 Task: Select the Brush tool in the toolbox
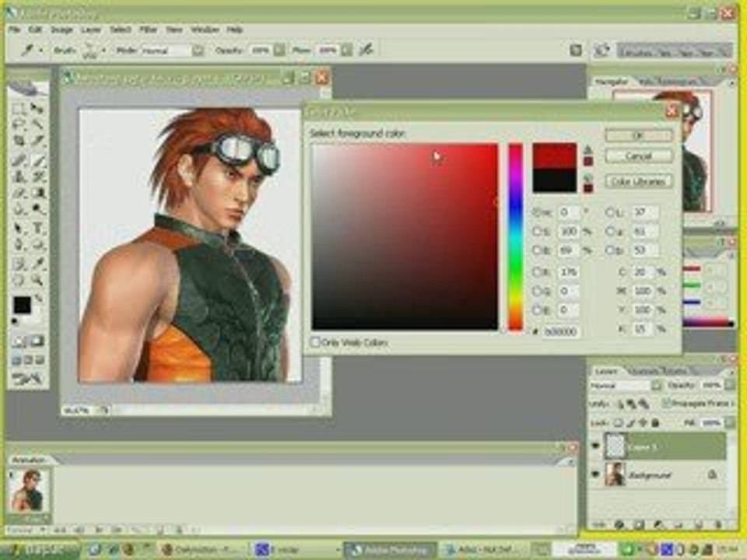pos(37,160)
